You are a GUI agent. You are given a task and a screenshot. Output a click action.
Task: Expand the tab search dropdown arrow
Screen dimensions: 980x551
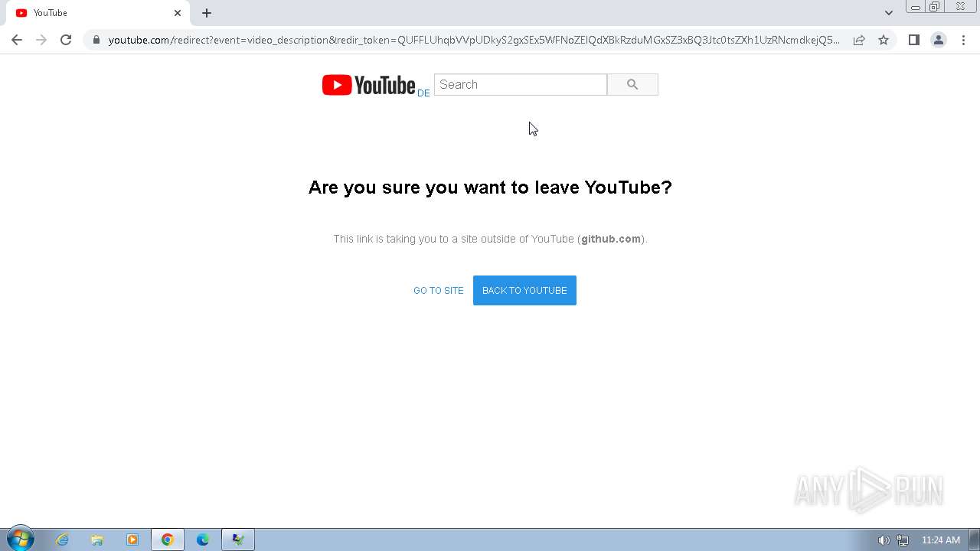click(x=889, y=13)
